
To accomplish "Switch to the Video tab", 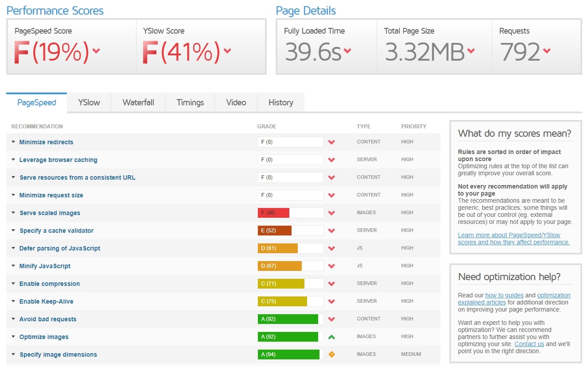I will (236, 103).
